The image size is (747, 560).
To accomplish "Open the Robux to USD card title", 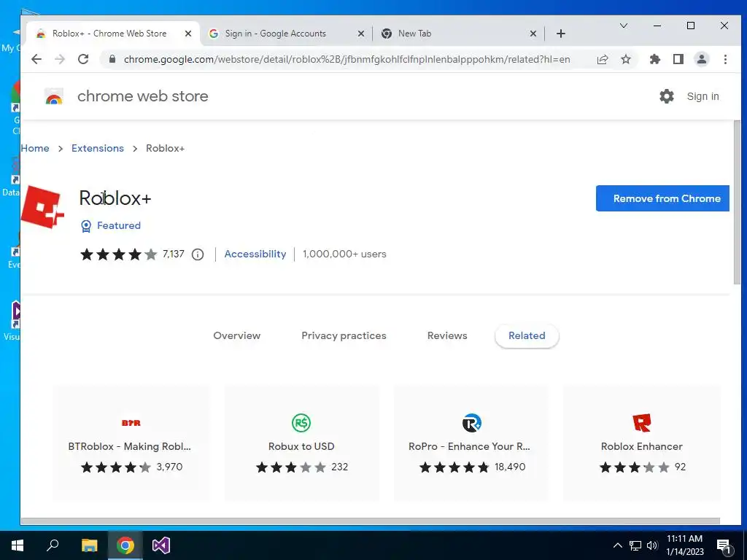I will 301,446.
